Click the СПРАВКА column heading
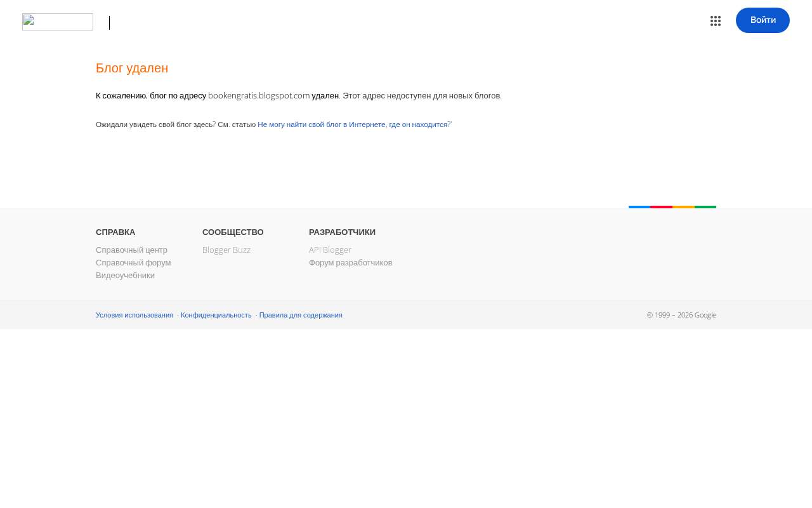This screenshot has height=508, width=812. [115, 232]
